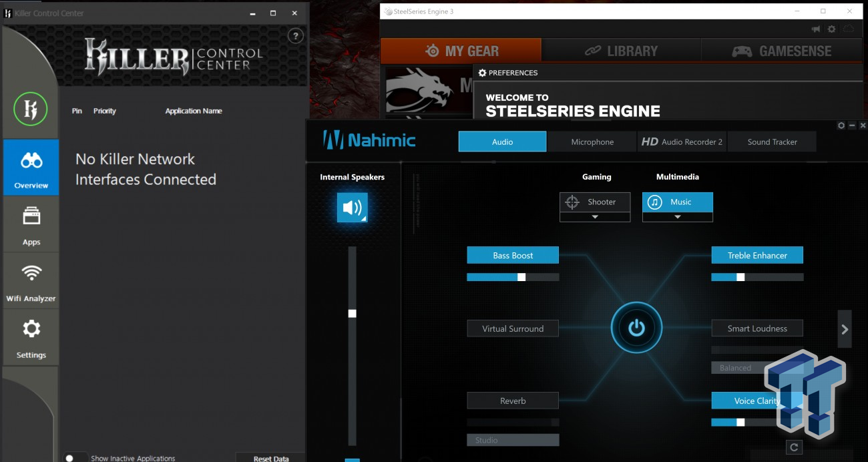Open the Killer Overview binoculars section
This screenshot has width=868, height=462.
click(31, 168)
